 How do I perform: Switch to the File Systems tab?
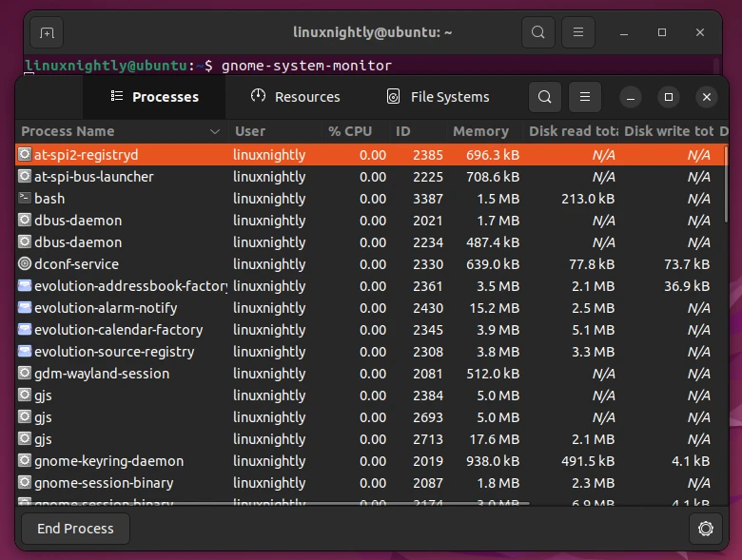coord(439,97)
